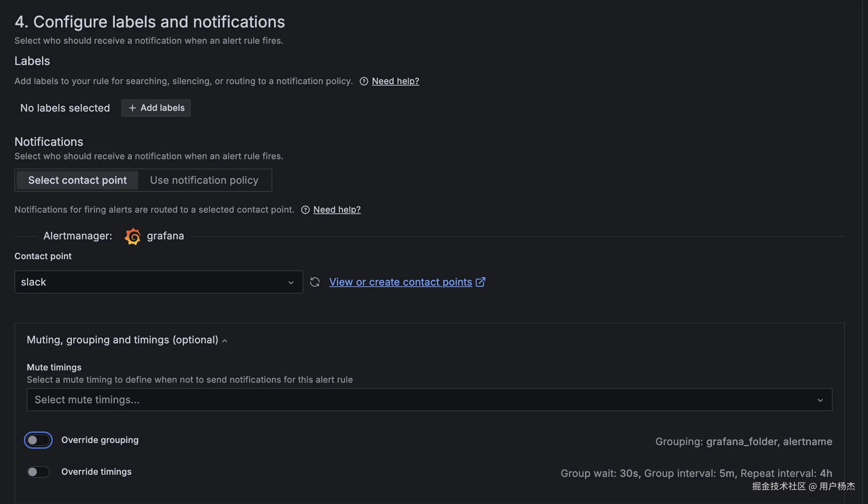
Task: Click the refresh contact points icon
Action: click(x=315, y=282)
